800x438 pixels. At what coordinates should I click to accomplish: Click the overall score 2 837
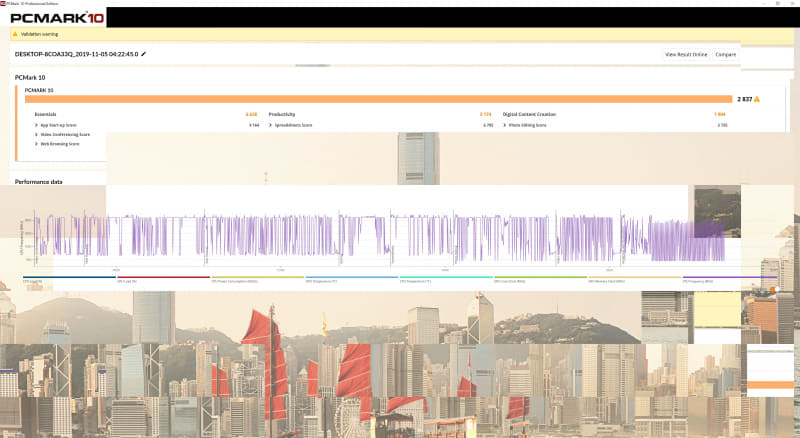coord(744,99)
